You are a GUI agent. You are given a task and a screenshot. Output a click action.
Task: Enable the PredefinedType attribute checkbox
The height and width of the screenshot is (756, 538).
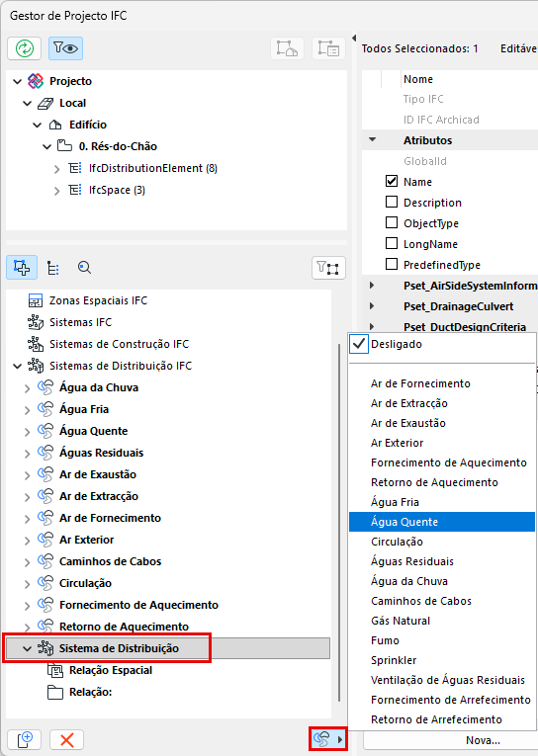pyautogui.click(x=392, y=264)
